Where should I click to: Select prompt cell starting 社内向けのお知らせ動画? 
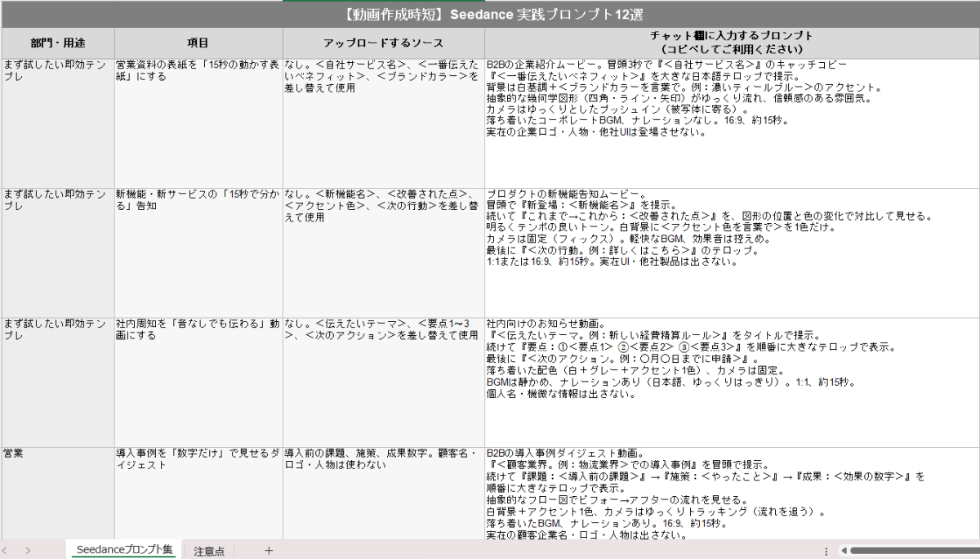point(733,382)
